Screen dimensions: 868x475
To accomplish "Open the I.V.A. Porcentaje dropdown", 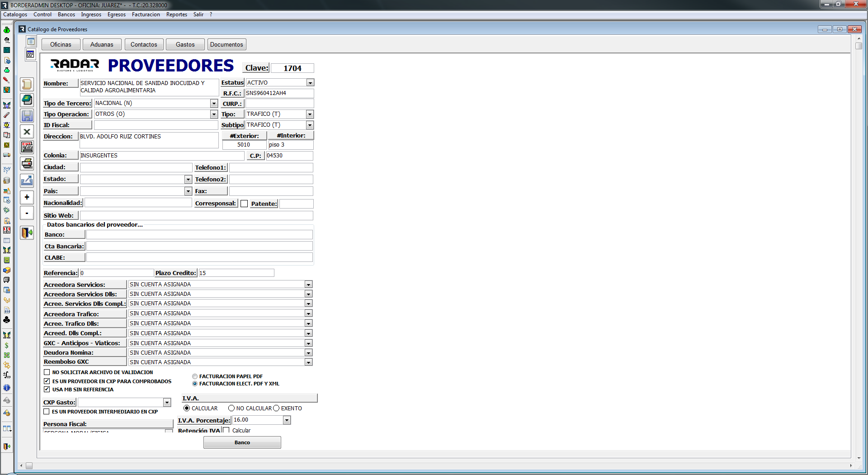I will click(x=287, y=420).
